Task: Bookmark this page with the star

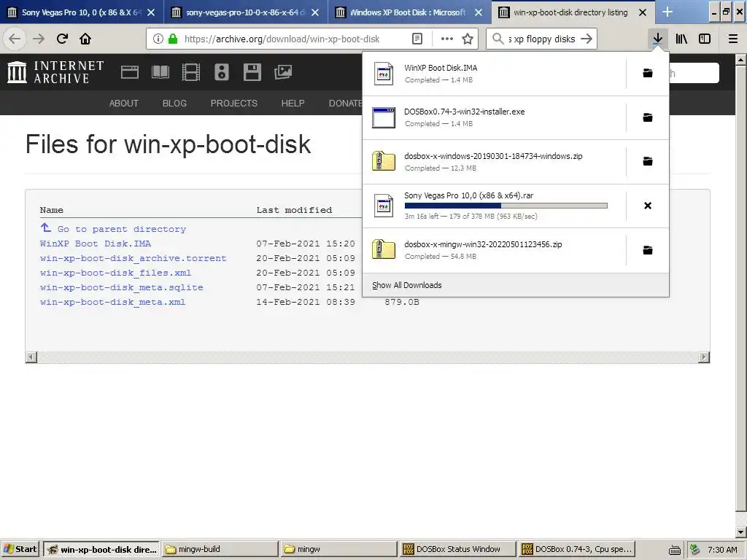Action: coord(468,39)
